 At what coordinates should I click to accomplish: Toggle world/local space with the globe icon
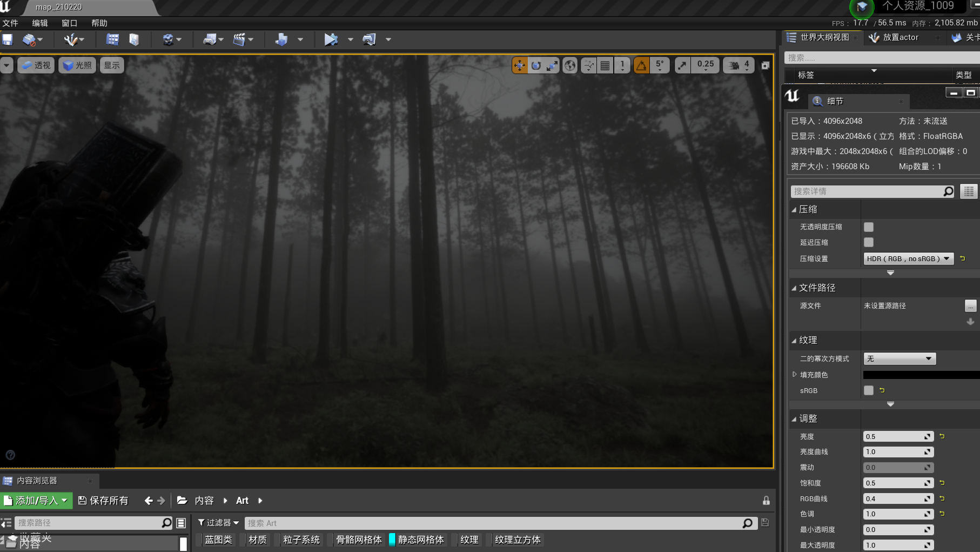pyautogui.click(x=569, y=65)
